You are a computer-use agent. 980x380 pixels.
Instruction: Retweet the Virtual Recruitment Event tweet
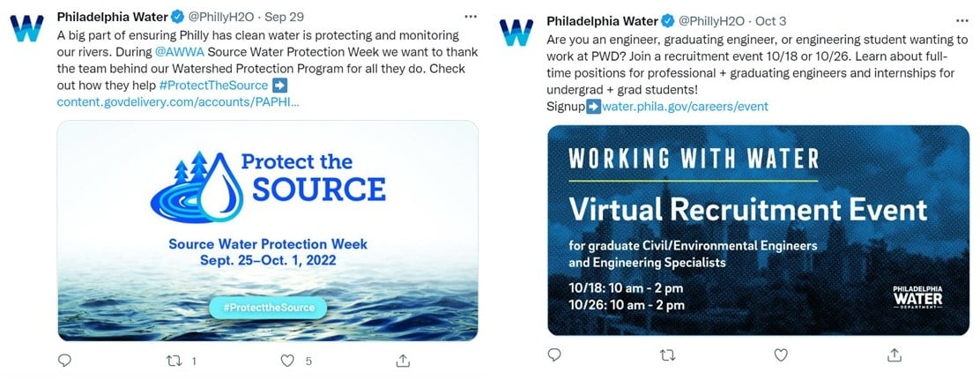pyautogui.click(x=667, y=354)
